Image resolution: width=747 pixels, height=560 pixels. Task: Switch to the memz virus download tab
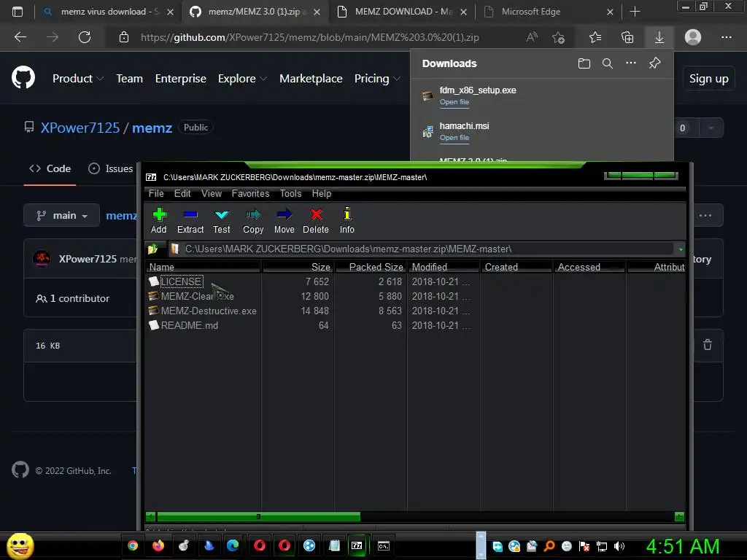point(108,12)
